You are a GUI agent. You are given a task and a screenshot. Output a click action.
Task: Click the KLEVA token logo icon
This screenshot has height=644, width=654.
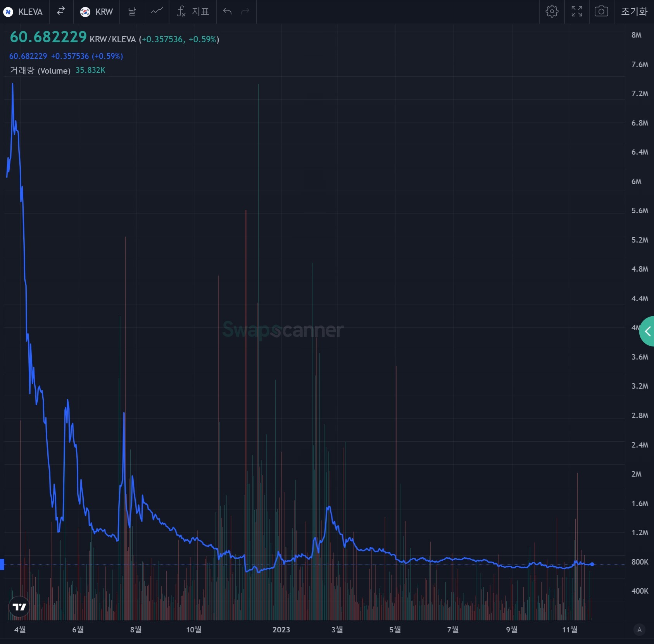click(x=8, y=12)
